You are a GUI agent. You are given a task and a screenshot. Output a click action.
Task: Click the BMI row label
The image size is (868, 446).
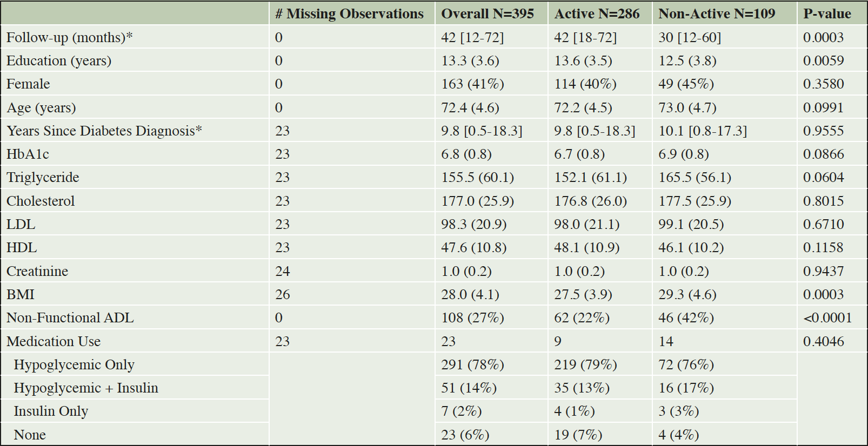21,294
